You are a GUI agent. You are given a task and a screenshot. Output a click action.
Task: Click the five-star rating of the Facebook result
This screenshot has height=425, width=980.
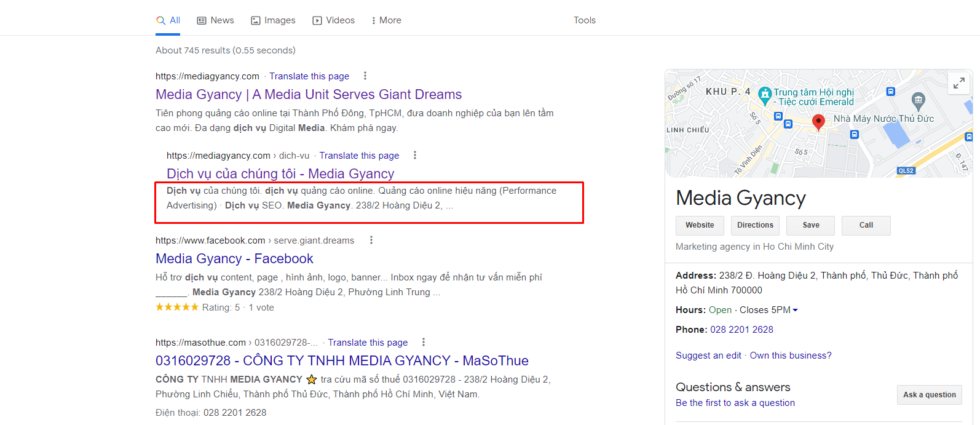tap(177, 307)
